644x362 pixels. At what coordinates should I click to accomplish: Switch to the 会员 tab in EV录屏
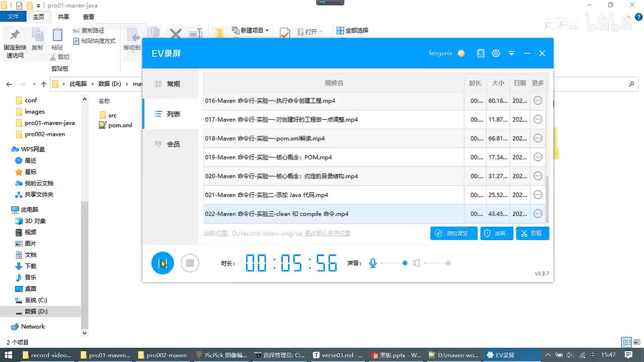pyautogui.click(x=171, y=144)
